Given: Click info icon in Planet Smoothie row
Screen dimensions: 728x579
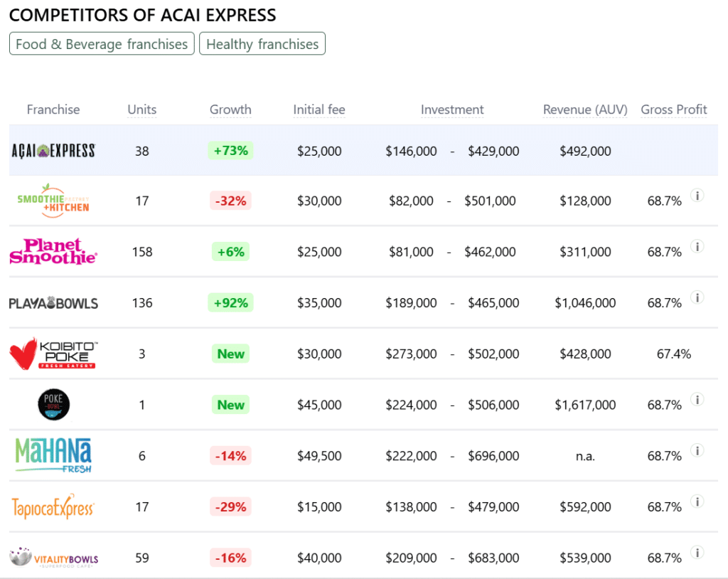Looking at the screenshot, I should click(697, 246).
